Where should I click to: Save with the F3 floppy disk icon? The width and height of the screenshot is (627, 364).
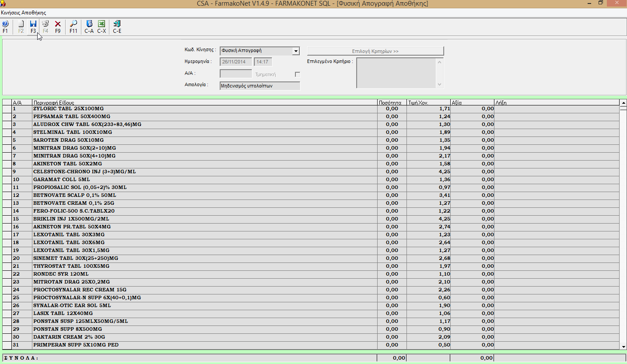(33, 27)
